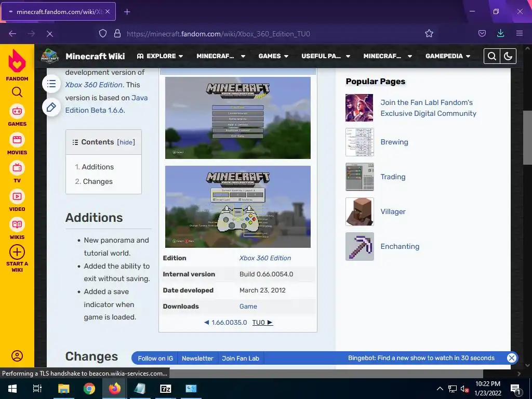The width and height of the screenshot is (532, 399).
Task: Click the Villager head thumbnail
Action: click(x=360, y=212)
